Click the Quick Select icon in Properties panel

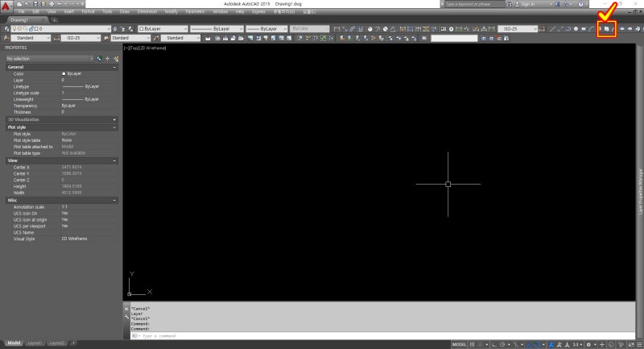pos(116,59)
